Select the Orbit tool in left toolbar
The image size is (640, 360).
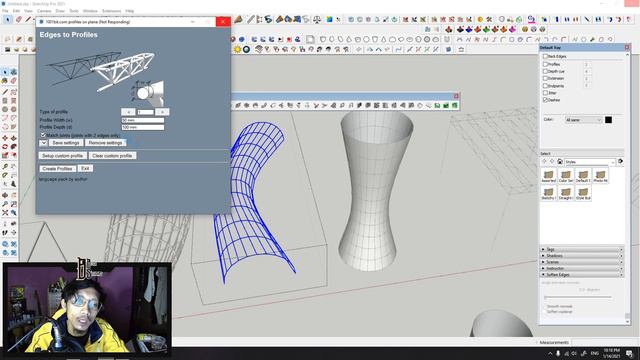(5, 195)
